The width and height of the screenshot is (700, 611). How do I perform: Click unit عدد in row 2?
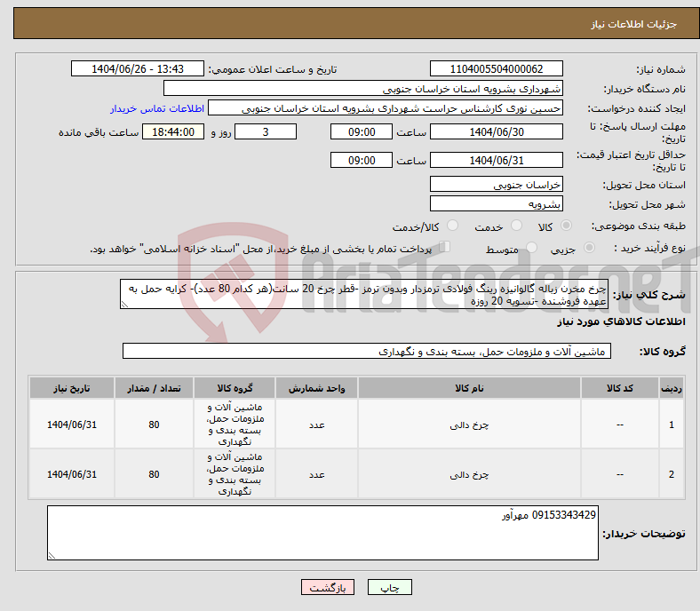pos(316,474)
